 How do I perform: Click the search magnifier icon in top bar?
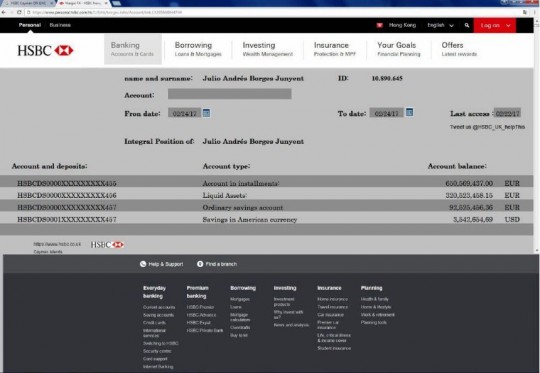[467, 25]
